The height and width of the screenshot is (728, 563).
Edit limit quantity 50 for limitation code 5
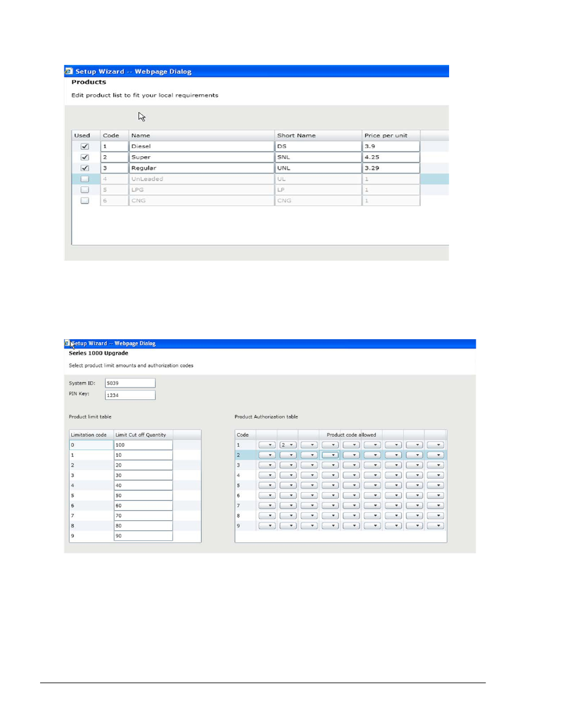[x=143, y=496]
